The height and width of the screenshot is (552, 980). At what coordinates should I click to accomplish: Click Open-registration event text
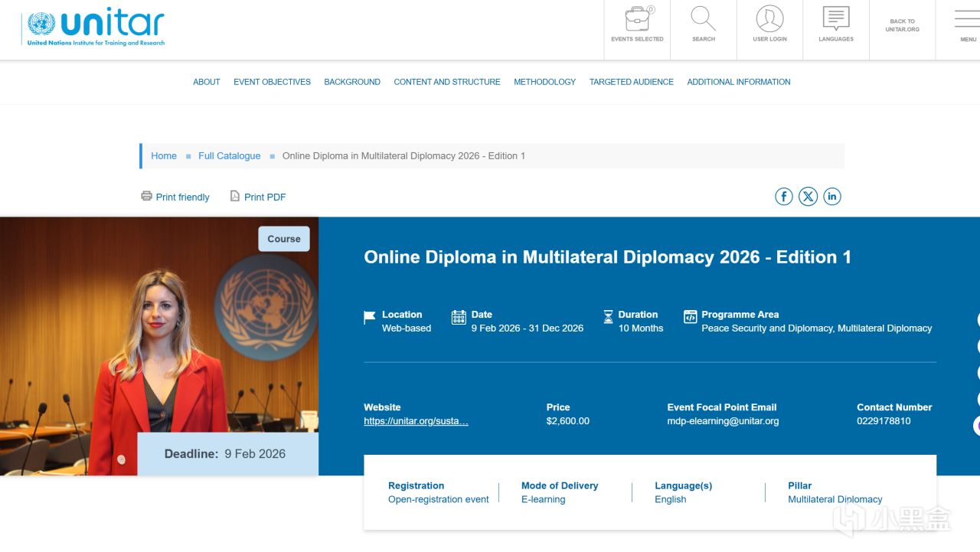(439, 500)
